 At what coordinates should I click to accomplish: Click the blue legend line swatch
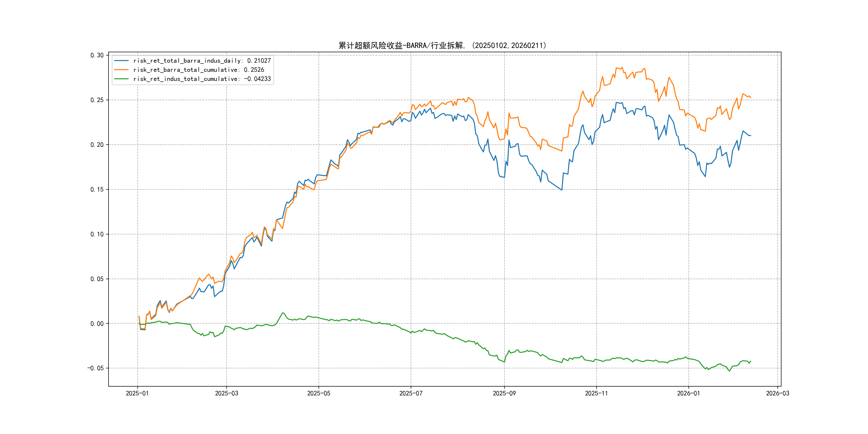click(x=121, y=61)
